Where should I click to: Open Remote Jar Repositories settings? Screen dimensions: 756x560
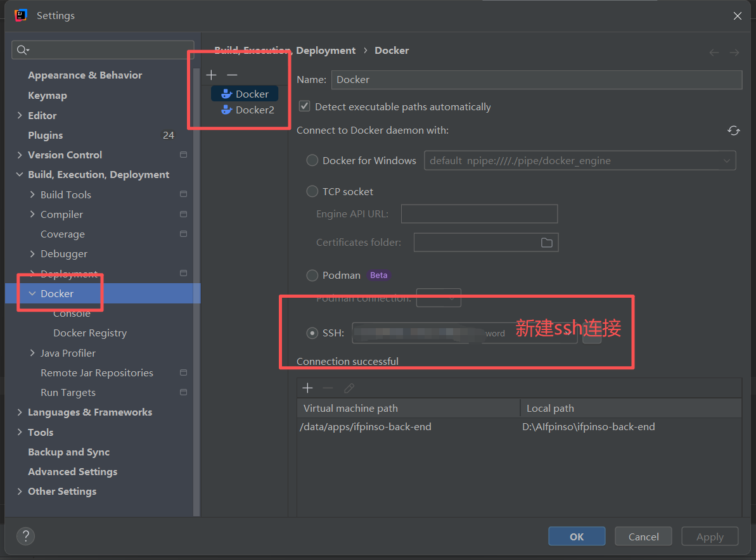pyautogui.click(x=97, y=372)
